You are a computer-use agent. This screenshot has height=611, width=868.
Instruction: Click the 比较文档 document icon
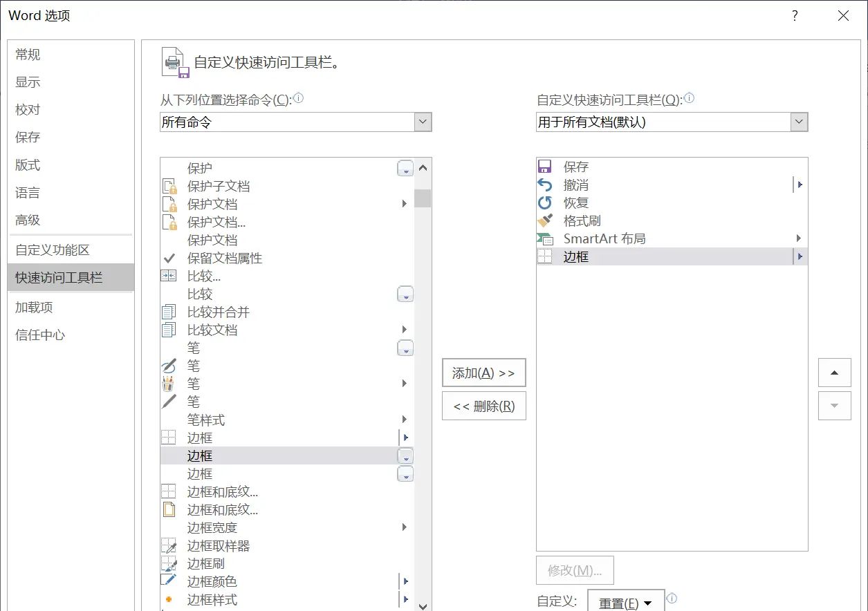pyautogui.click(x=169, y=330)
